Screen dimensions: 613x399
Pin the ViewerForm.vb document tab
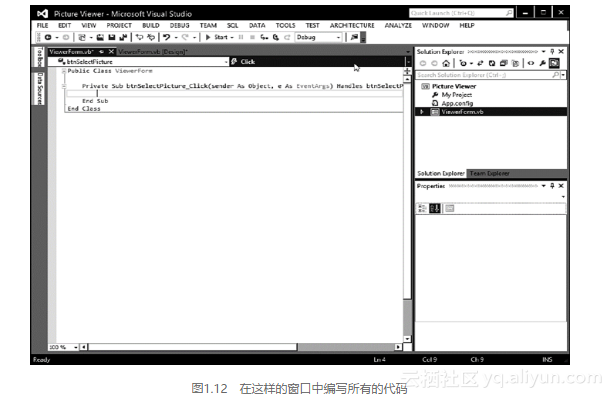(x=102, y=52)
